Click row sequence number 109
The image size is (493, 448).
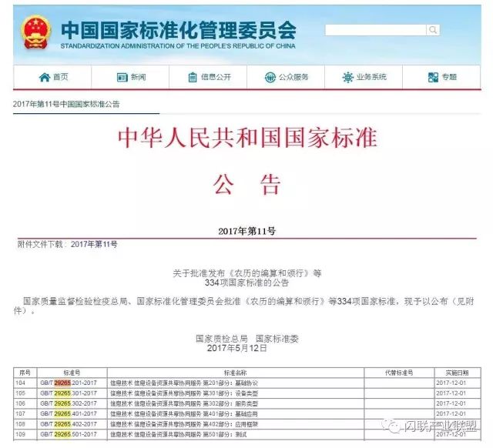click(x=20, y=434)
